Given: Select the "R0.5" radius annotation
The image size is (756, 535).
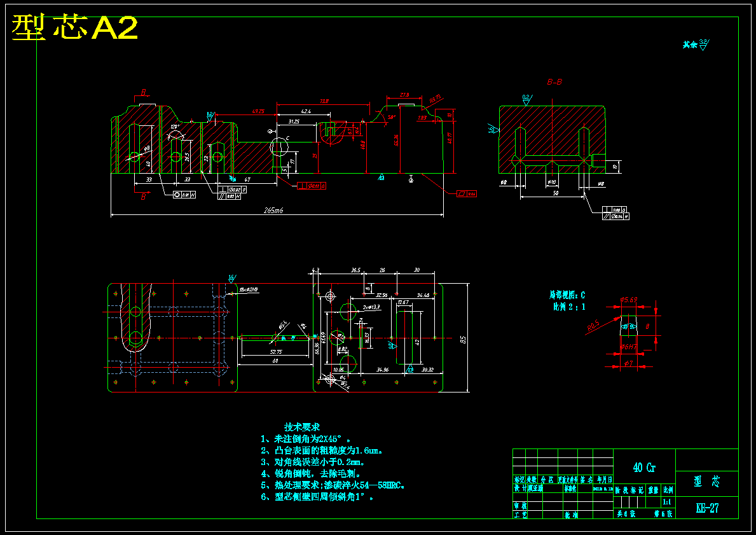Looking at the screenshot, I should coord(593,326).
